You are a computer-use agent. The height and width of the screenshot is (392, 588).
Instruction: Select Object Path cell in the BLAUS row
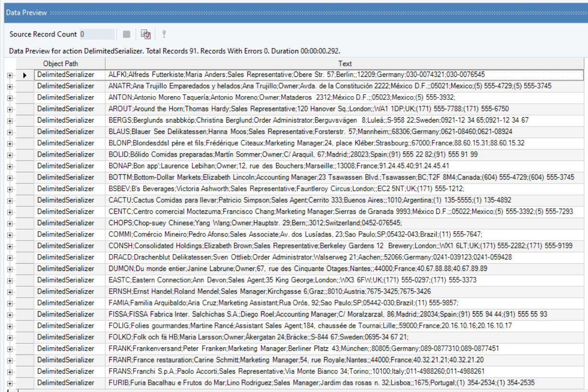66,132
